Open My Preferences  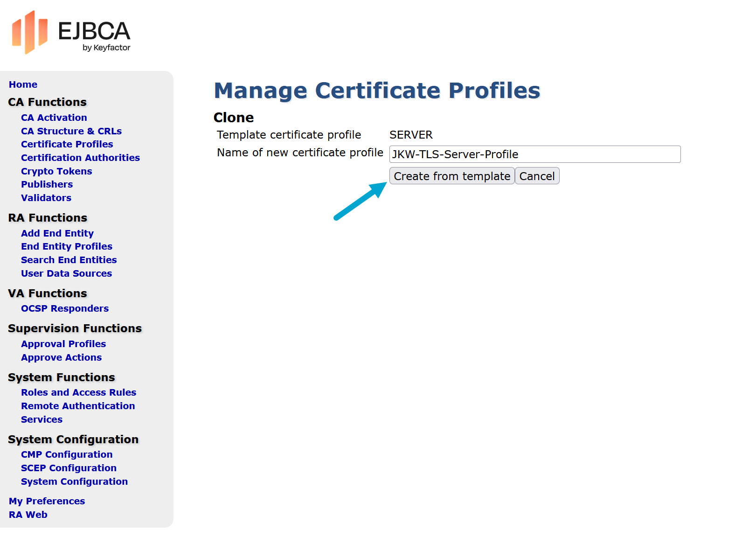coord(47,501)
